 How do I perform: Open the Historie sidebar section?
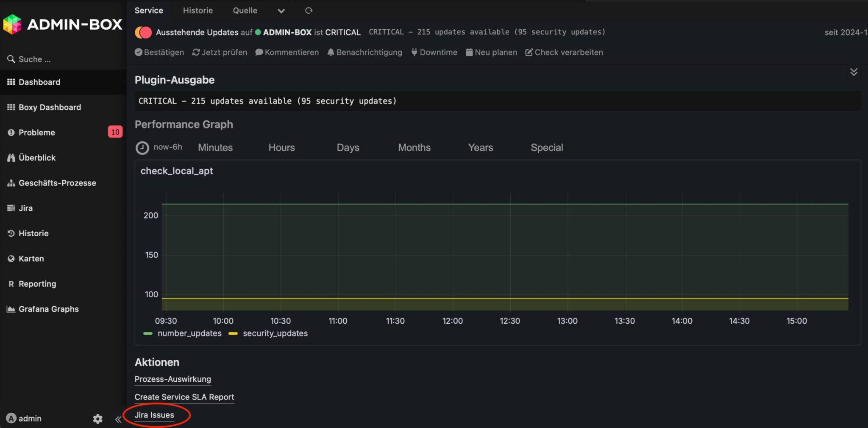click(x=33, y=233)
